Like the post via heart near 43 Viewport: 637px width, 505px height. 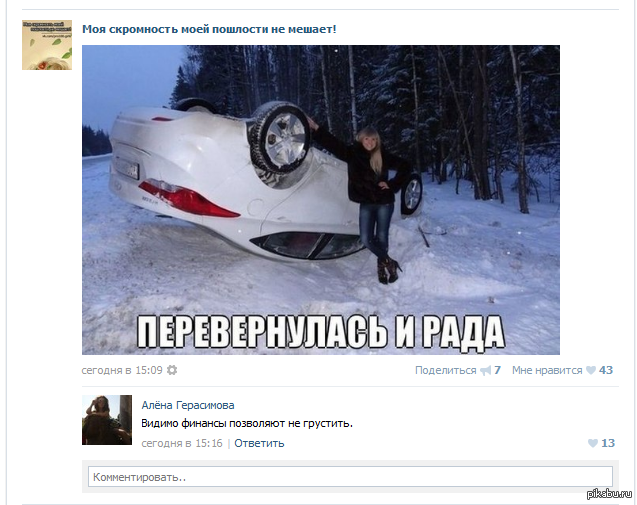click(x=591, y=370)
